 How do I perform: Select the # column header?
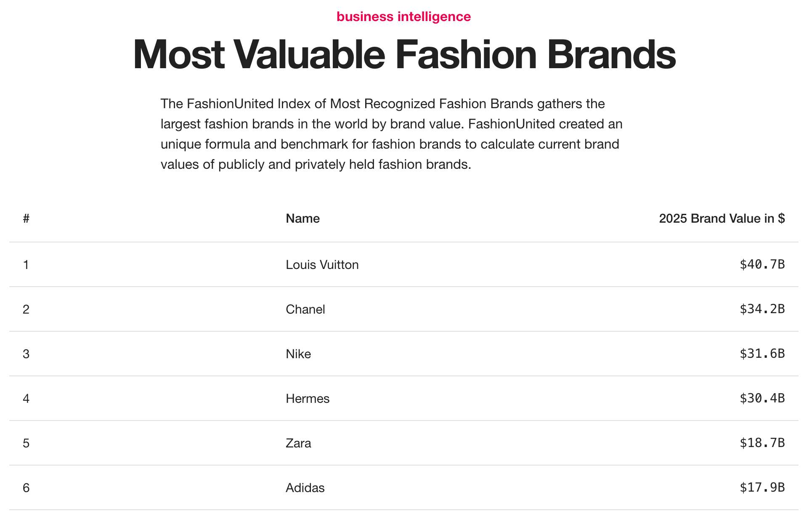pos(26,218)
